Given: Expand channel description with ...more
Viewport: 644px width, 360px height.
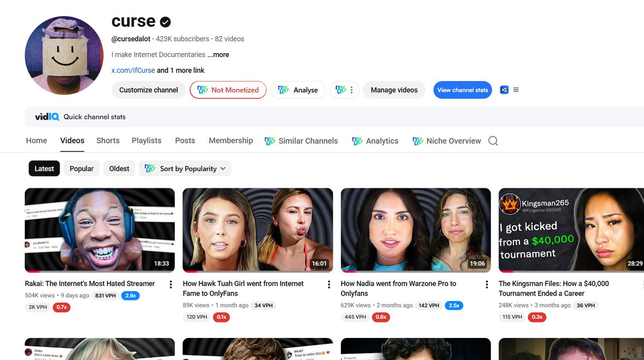Looking at the screenshot, I should tap(218, 55).
